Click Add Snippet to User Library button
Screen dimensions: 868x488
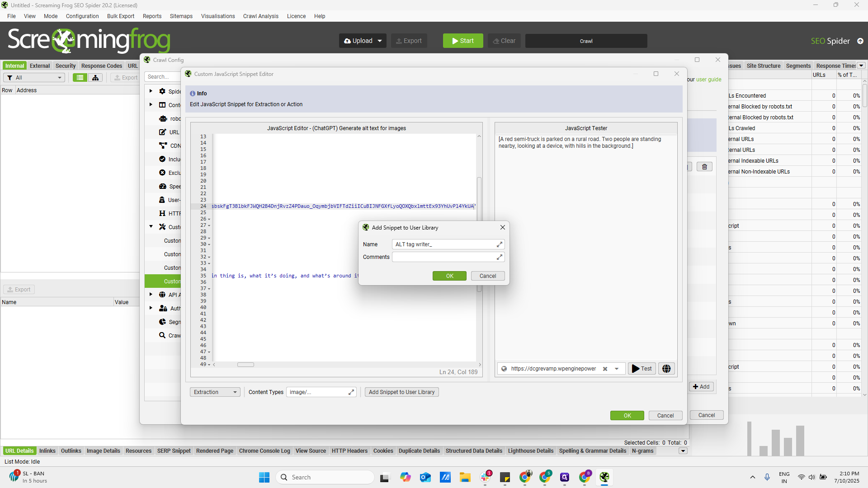point(401,392)
